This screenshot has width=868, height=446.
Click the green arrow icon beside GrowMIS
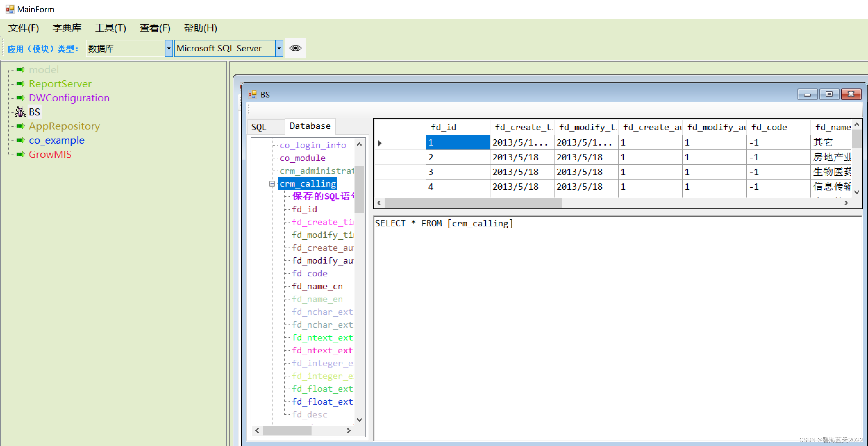[21, 155]
